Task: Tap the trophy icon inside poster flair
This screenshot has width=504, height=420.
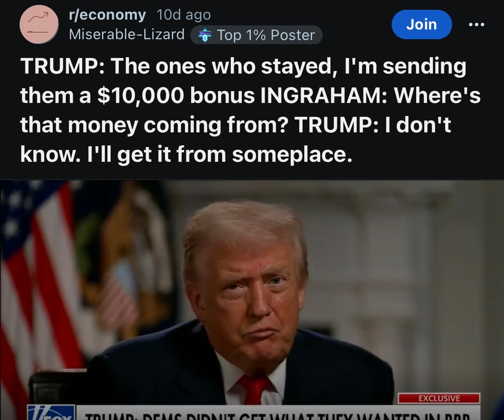Action: coord(205,36)
